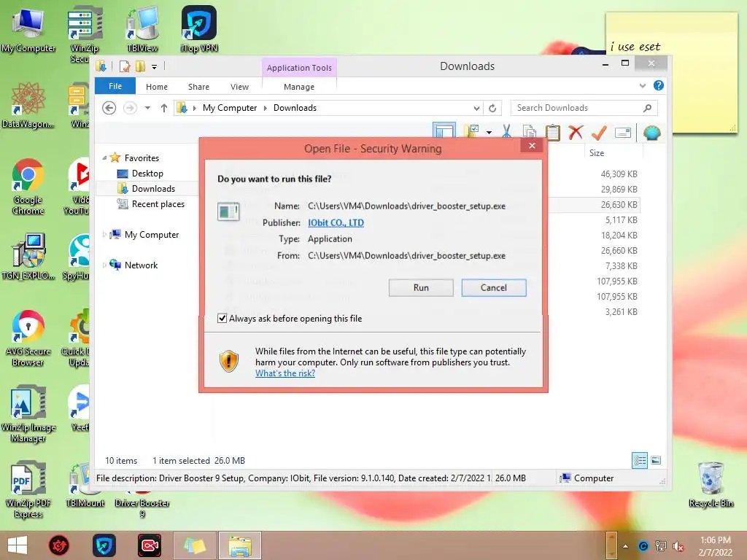Click the Copy toolbar icon

pyautogui.click(x=530, y=132)
